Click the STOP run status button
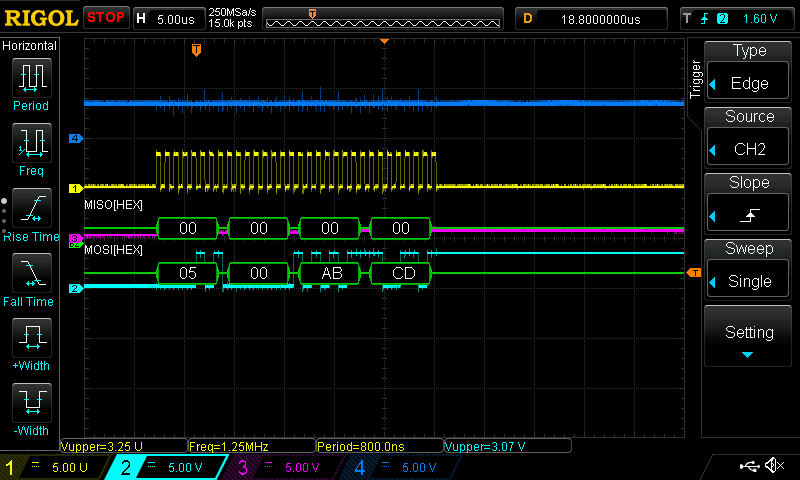The height and width of the screenshot is (480, 800). pyautogui.click(x=106, y=18)
